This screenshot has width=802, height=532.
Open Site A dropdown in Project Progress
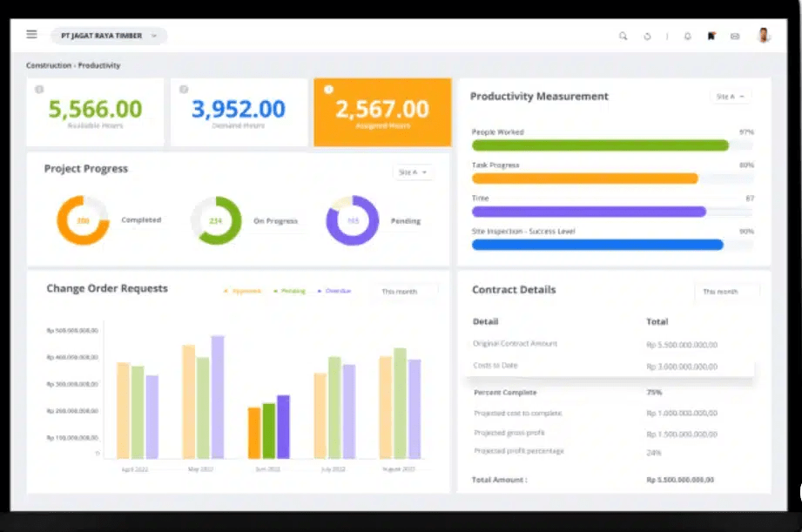(x=413, y=172)
